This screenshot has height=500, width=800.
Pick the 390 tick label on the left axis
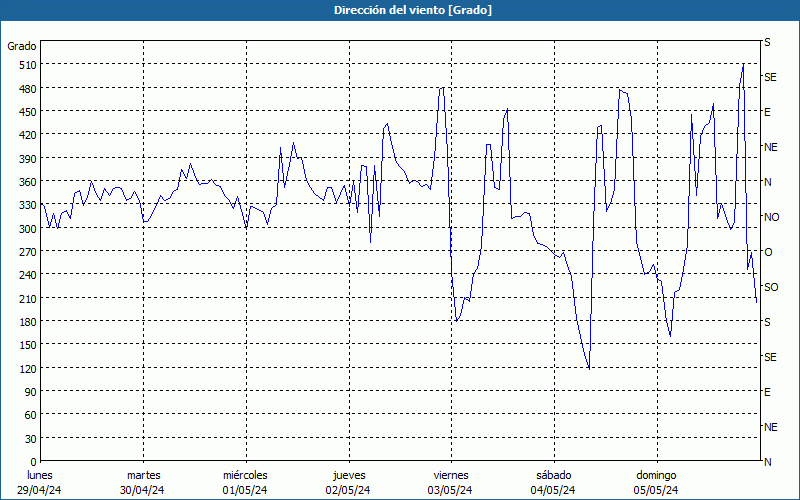point(28,159)
